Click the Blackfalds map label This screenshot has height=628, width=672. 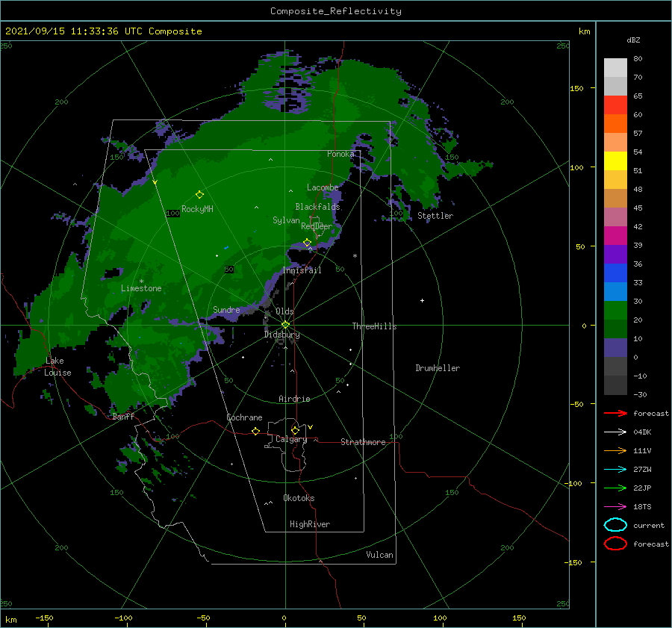point(317,207)
